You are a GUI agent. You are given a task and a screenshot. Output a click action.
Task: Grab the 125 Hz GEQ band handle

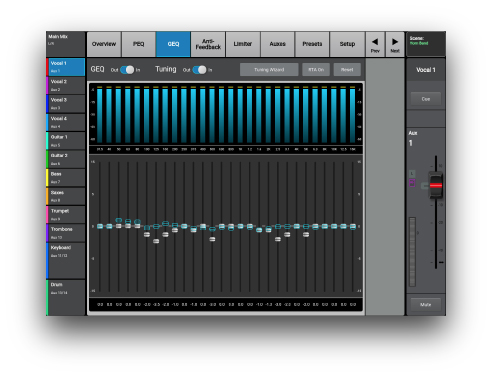(156, 241)
